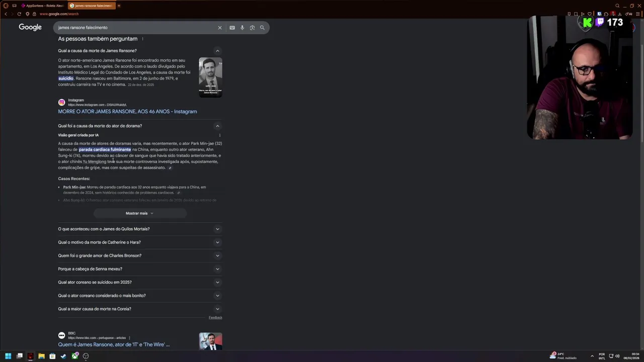The image size is (644, 362).
Task: Start voice search with microphone icon
Action: click(x=242, y=28)
